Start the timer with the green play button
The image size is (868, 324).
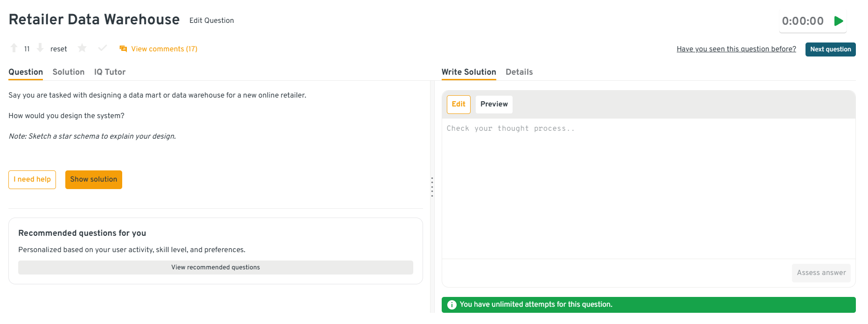point(839,21)
